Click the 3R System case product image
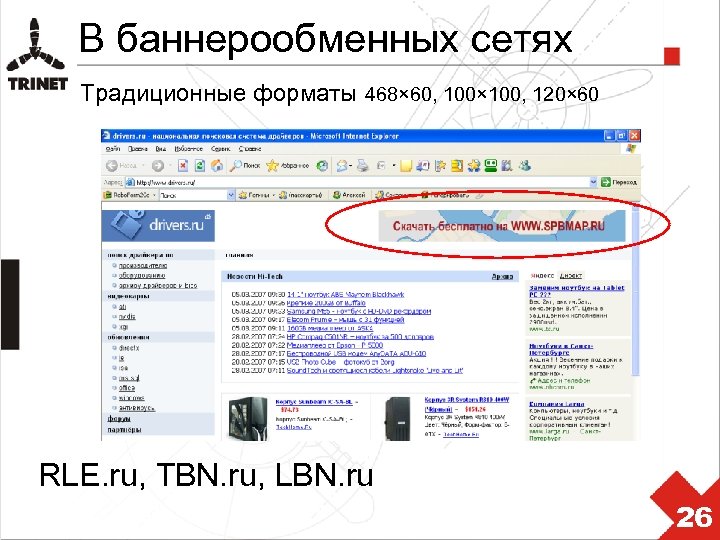The height and width of the screenshot is (540, 720). click(397, 419)
